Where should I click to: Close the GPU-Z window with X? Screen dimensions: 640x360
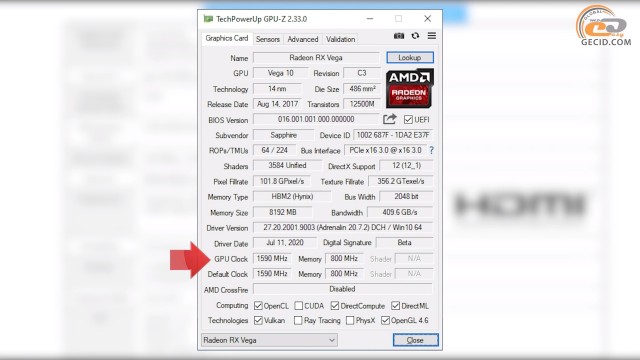pos(427,19)
